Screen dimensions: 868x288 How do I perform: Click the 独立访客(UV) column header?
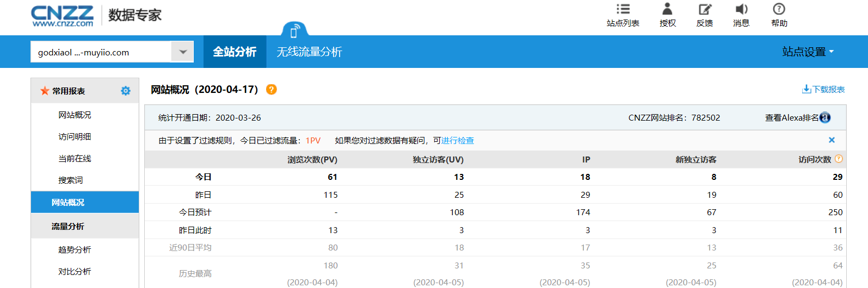[x=438, y=159]
